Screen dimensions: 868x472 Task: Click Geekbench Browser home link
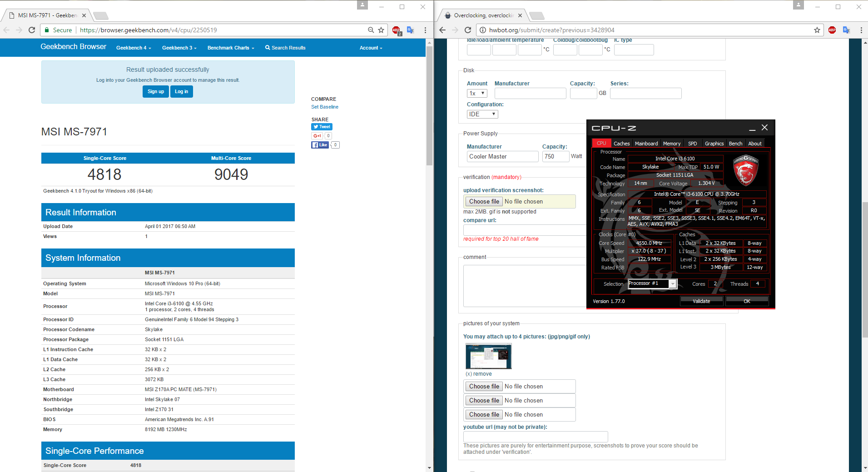pos(73,46)
